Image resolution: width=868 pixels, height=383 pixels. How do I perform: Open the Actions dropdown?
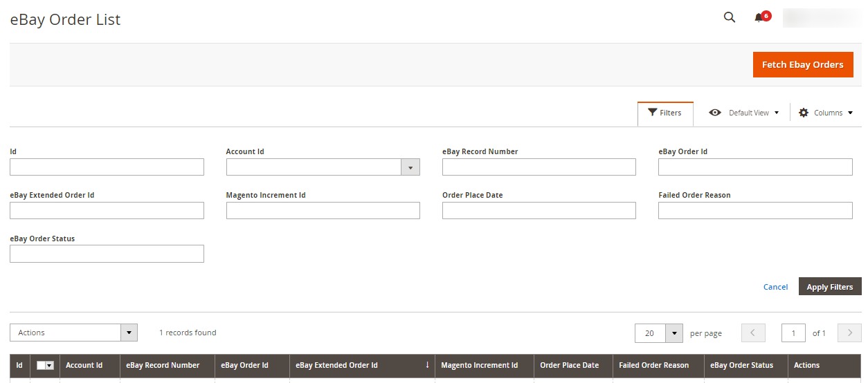[73, 333]
